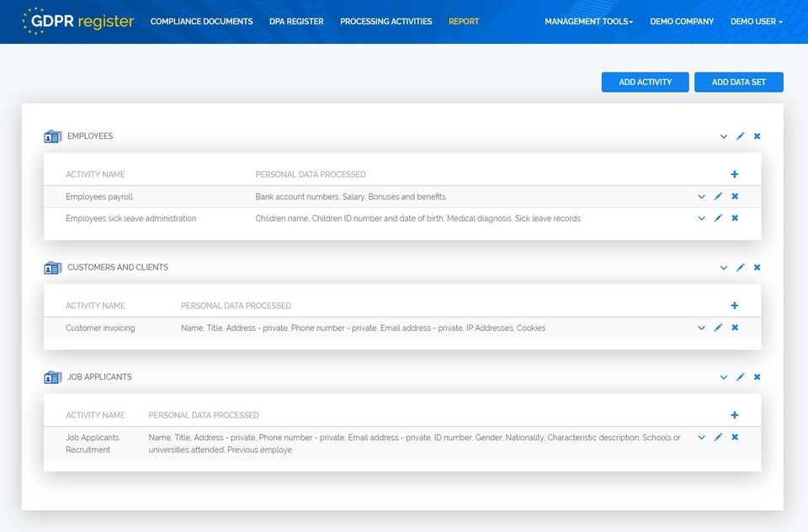The width and height of the screenshot is (808, 532).
Task: Click the Customers and Clients card icon
Action: pyautogui.click(x=52, y=268)
